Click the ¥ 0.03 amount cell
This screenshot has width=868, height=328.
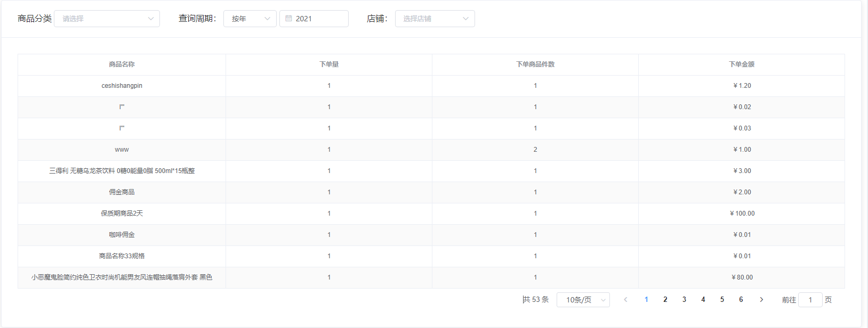click(x=742, y=128)
